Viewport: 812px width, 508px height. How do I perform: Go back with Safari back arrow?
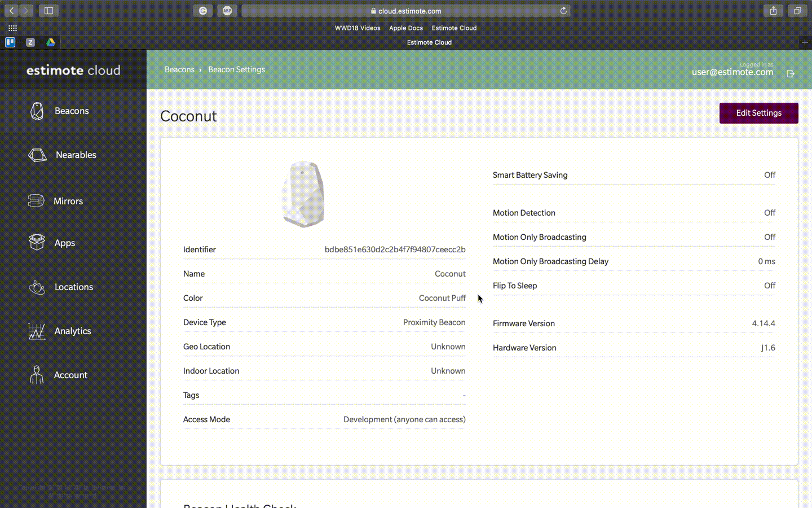(11, 11)
